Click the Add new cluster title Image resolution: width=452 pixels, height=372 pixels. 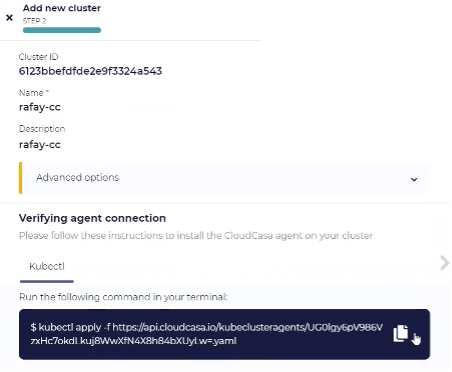coord(62,8)
